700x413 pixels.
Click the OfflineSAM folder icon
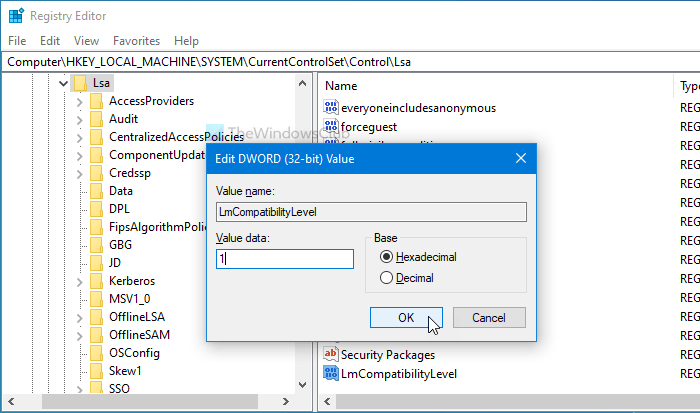96,335
